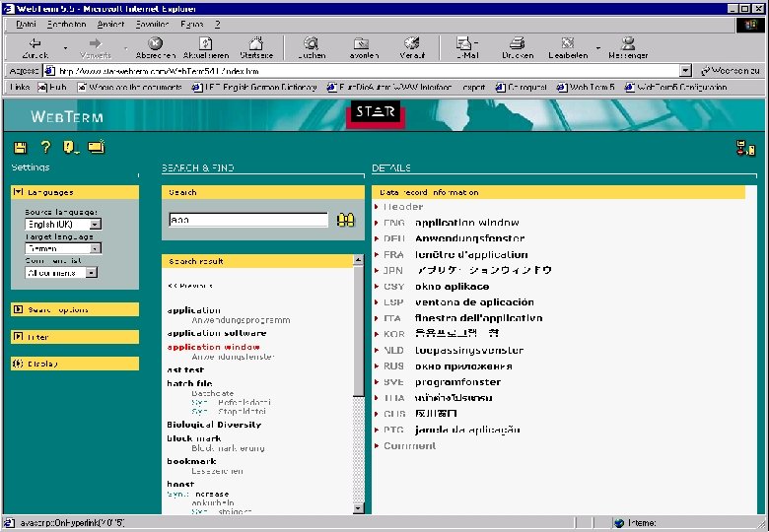
Task: Click the fourth yellow WebTerm window icon
Action: 97,147
